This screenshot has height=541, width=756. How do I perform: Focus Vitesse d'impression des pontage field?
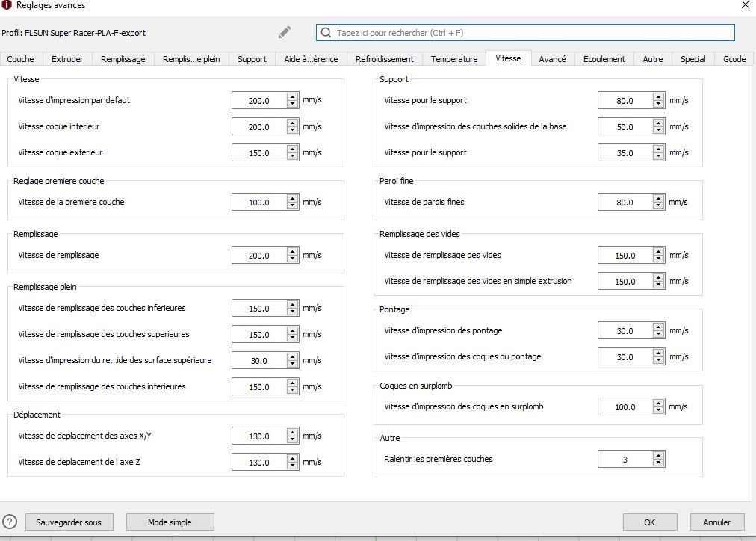(625, 331)
